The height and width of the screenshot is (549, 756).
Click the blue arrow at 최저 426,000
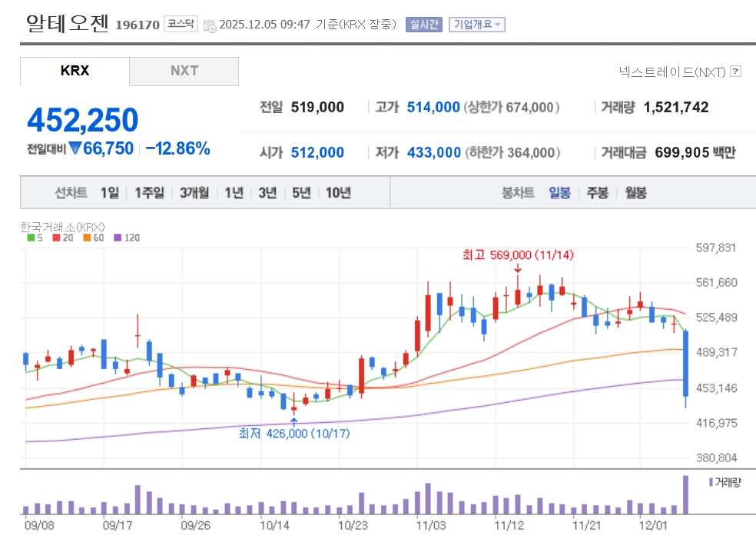click(x=293, y=421)
